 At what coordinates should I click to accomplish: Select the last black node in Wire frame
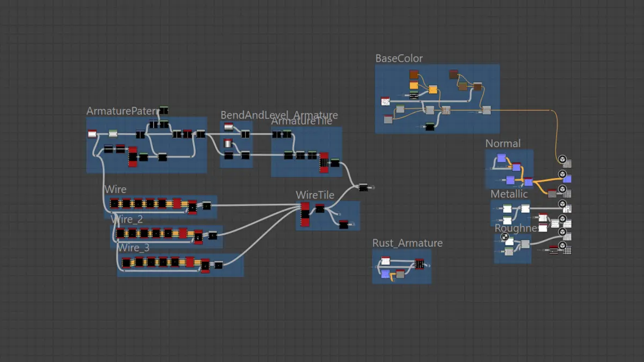click(207, 205)
